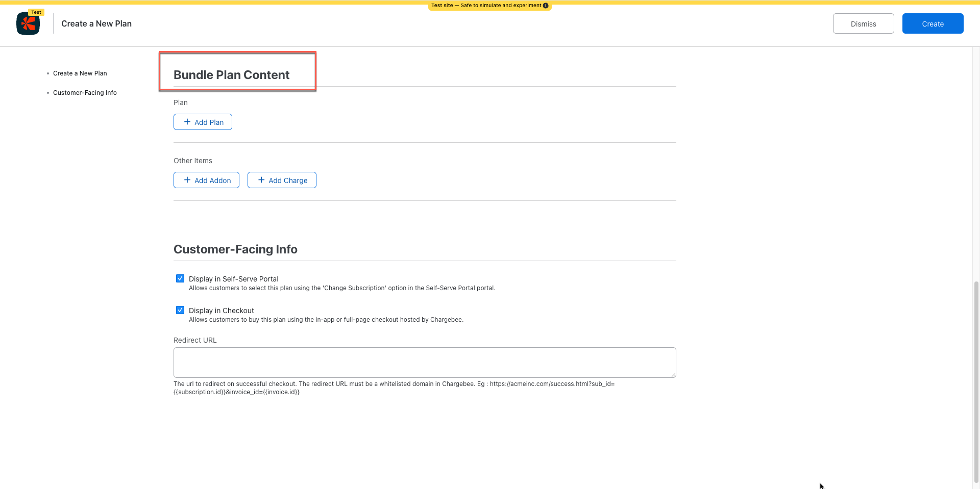This screenshot has height=489, width=980.
Task: Click the info icon in Test site banner
Action: 546,6
